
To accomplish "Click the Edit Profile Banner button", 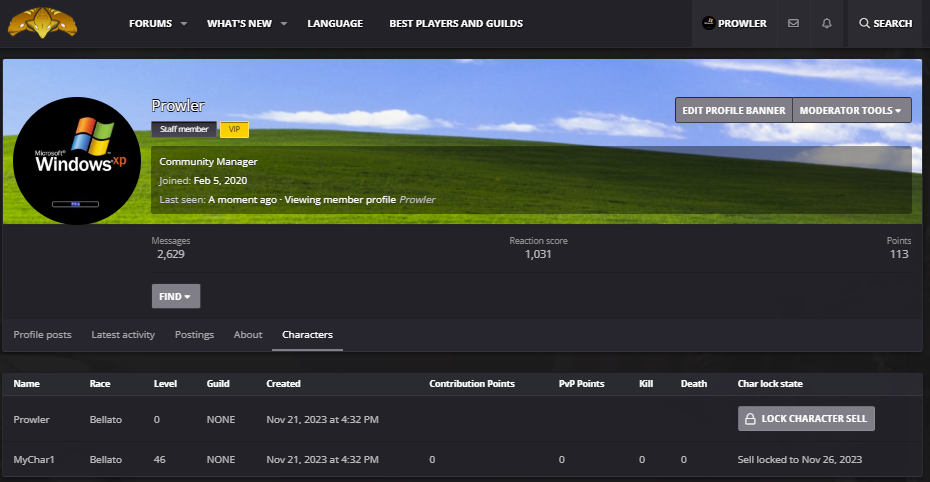I will pos(734,110).
